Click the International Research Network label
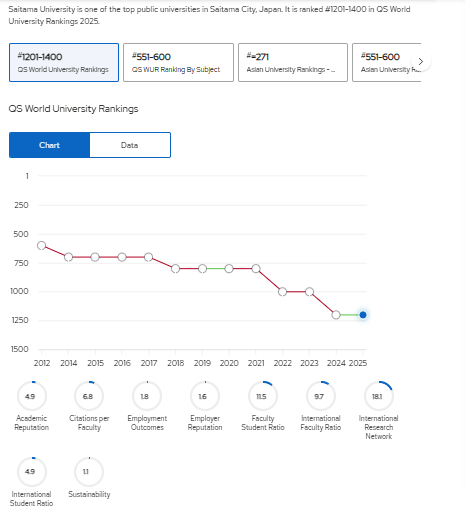465x510 pixels. coord(379,427)
